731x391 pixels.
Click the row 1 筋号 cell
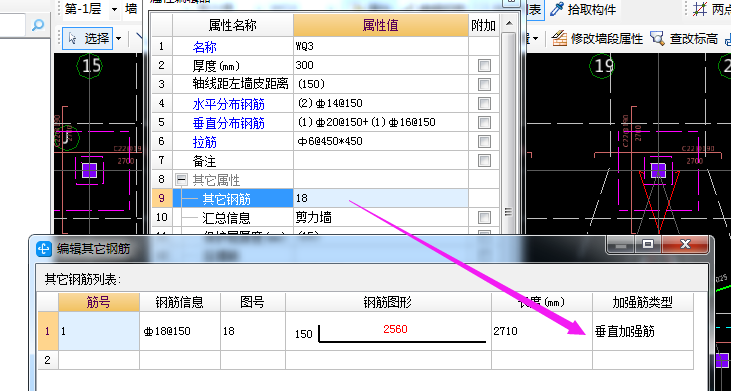(99, 331)
